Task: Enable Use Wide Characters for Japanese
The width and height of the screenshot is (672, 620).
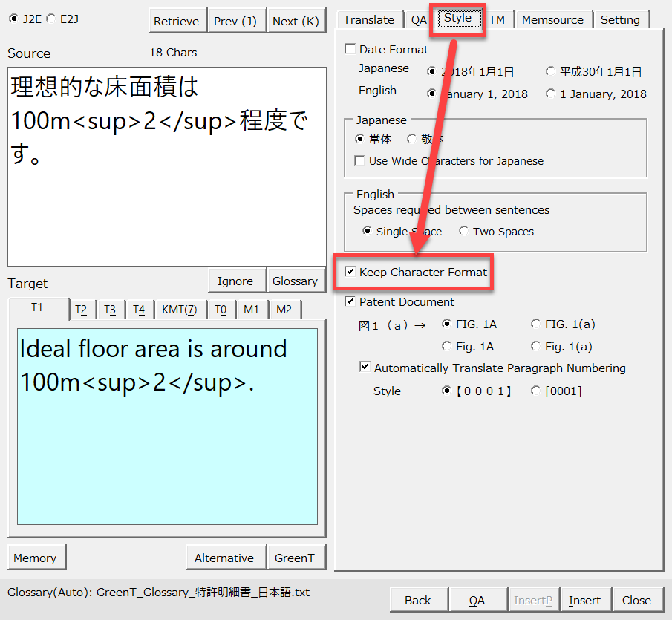Action: coord(360,161)
